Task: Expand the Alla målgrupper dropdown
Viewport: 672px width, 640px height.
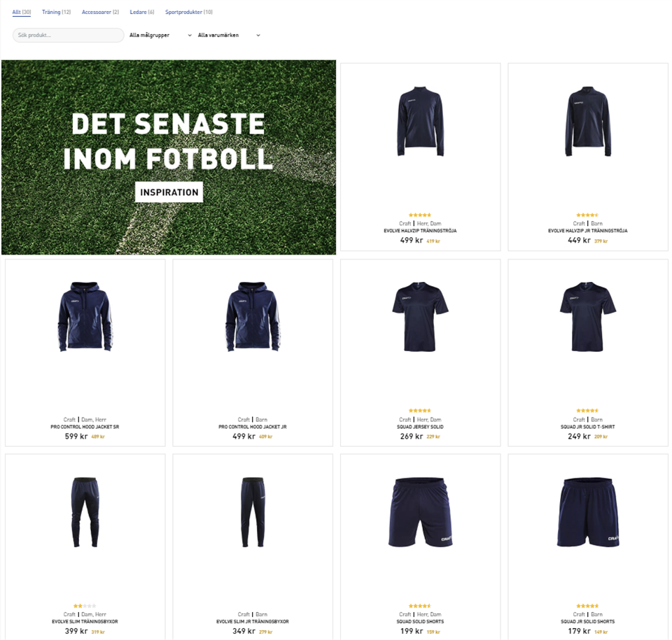Action: pos(160,35)
